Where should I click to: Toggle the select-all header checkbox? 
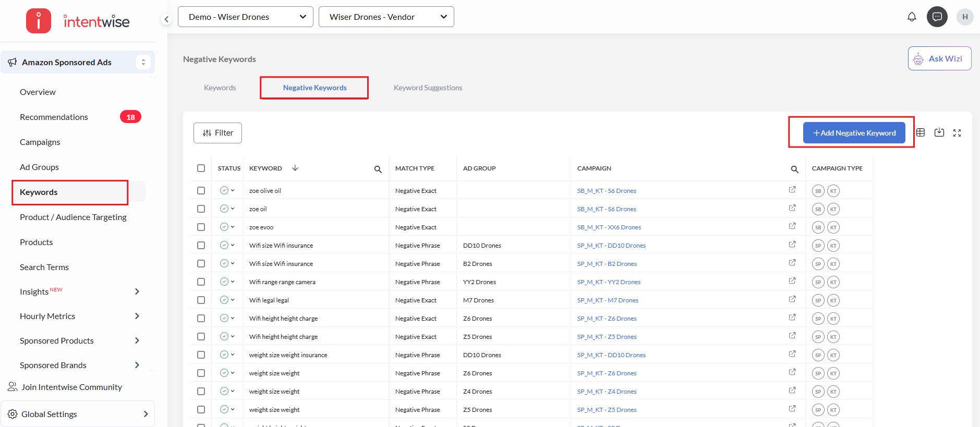201,168
